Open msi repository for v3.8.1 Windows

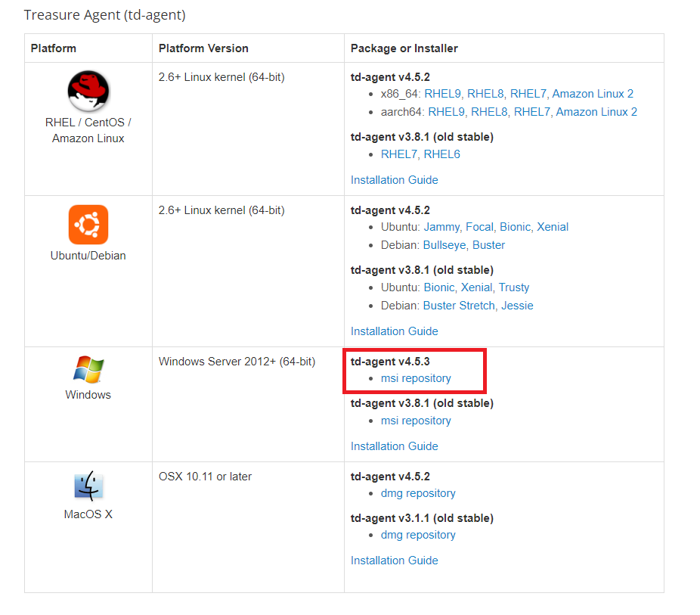tap(416, 421)
